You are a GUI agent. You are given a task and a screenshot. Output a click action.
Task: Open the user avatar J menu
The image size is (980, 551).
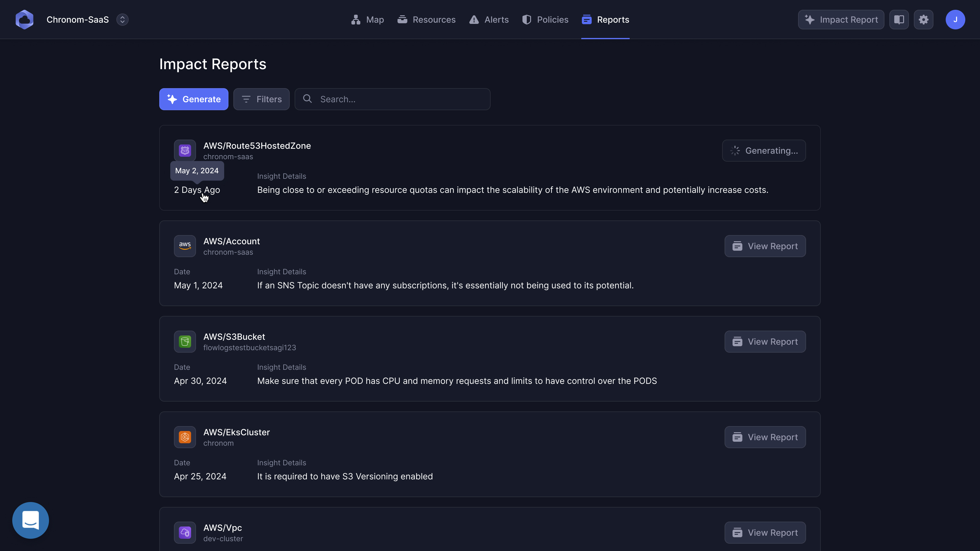tap(955, 19)
